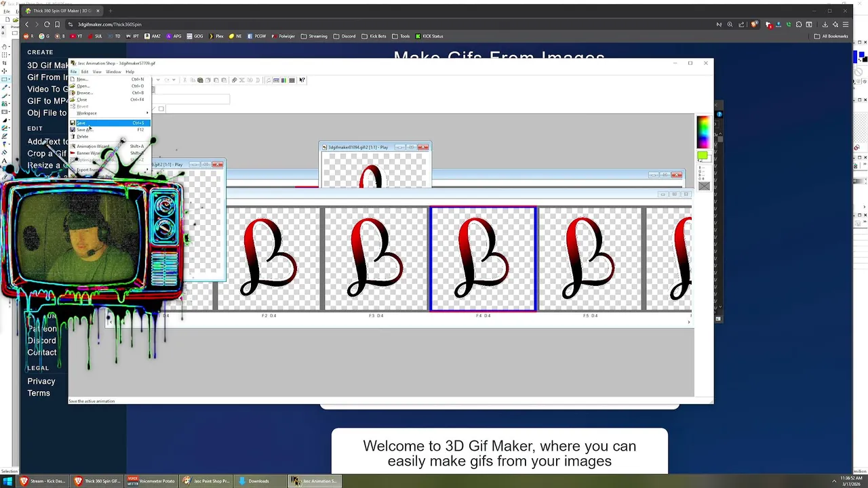868x488 pixels.
Task: Choose New in the File menu
Action: [112, 79]
